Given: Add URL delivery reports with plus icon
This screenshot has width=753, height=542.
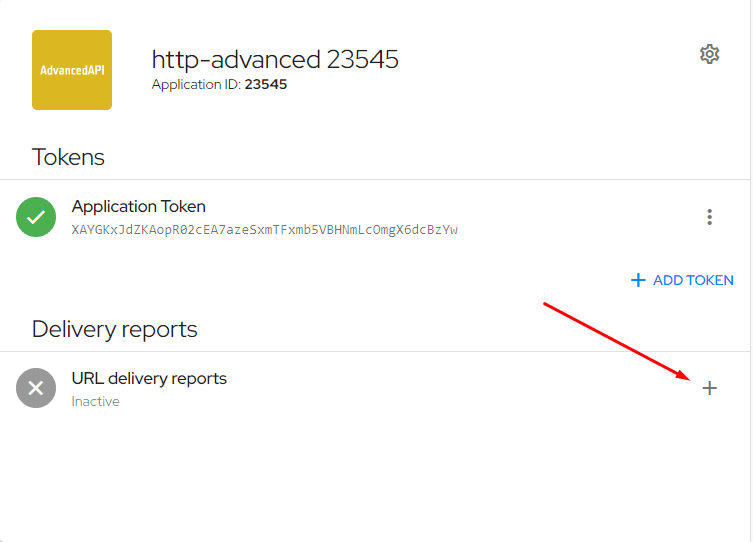Looking at the screenshot, I should point(709,388).
